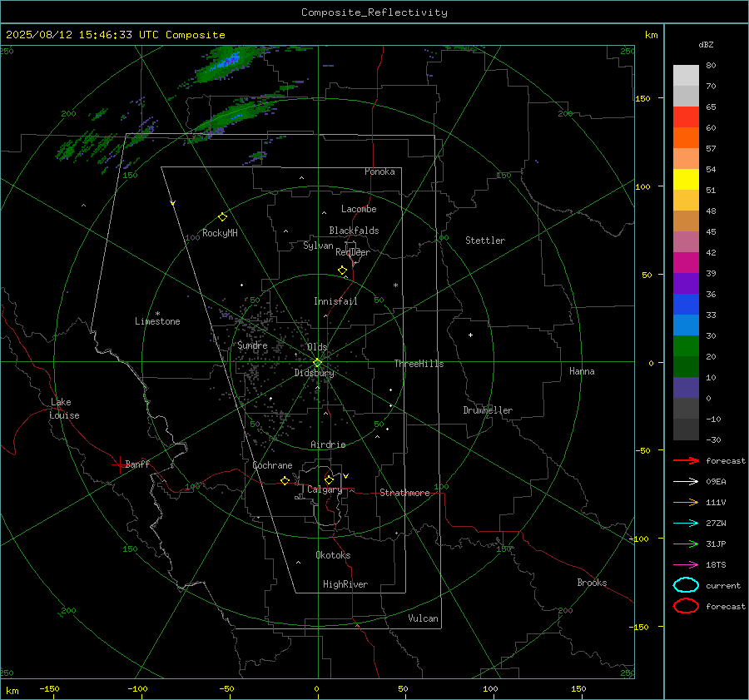Screen dimensions: 749x700
Task: Select the Blackfalds label on map
Action: (354, 231)
